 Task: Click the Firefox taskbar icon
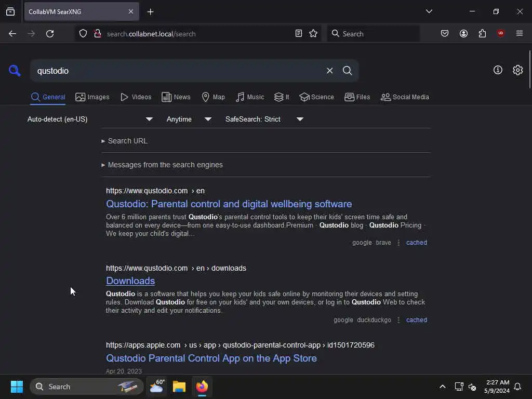pyautogui.click(x=202, y=387)
